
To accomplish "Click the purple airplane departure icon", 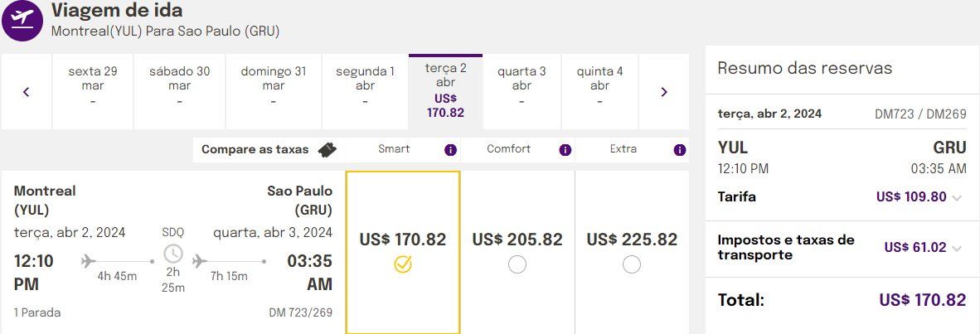I will pos(22,20).
